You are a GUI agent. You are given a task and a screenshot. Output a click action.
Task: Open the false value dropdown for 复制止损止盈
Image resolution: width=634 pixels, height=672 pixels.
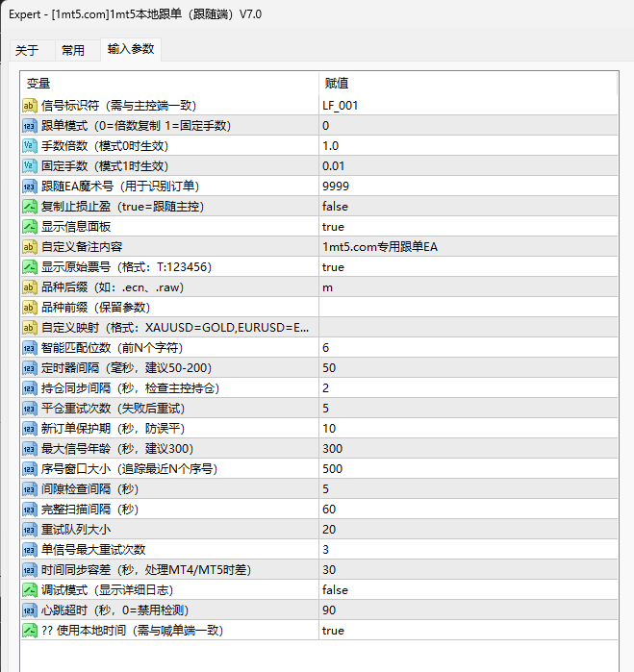pyautogui.click(x=335, y=207)
